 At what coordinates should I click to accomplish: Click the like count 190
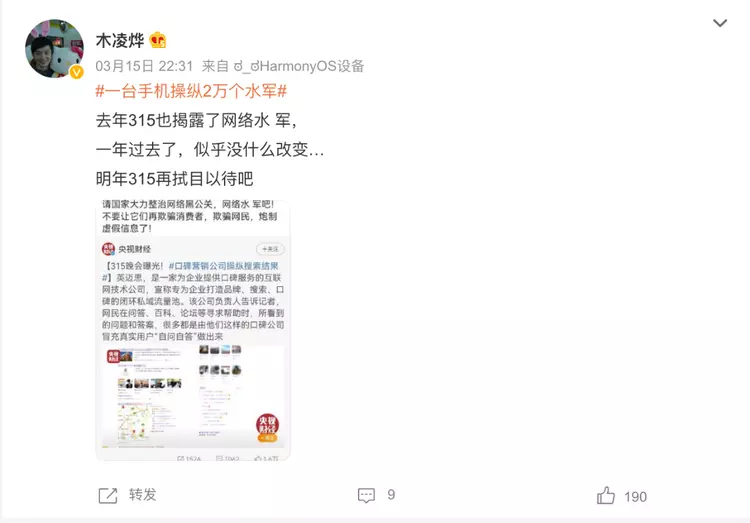pyautogui.click(x=635, y=497)
